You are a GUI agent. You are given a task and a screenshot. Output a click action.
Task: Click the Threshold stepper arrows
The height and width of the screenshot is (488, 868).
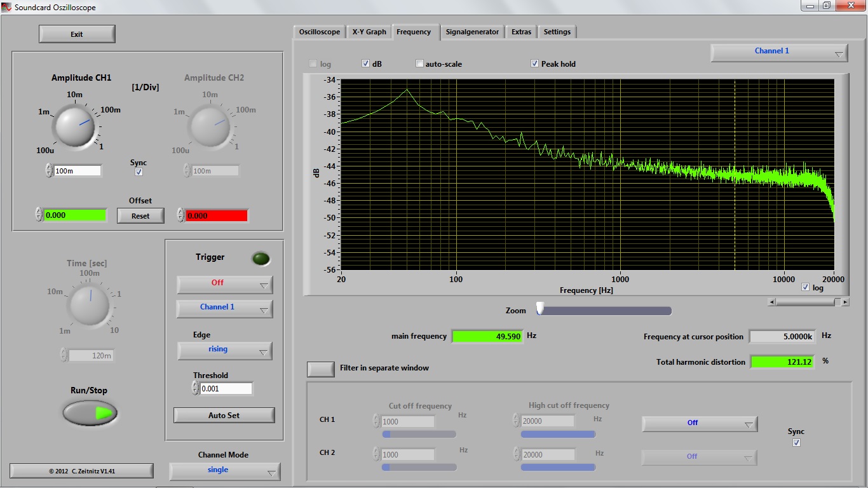pyautogui.click(x=195, y=388)
